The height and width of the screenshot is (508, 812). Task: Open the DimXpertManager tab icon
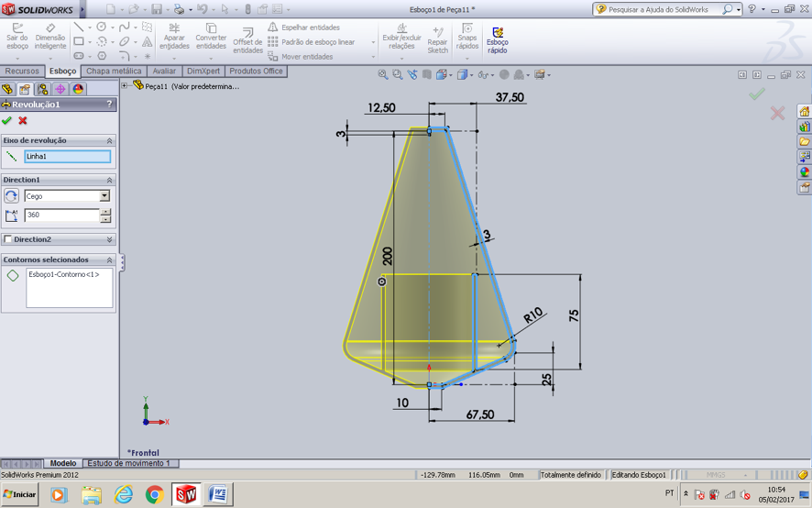tap(60, 89)
